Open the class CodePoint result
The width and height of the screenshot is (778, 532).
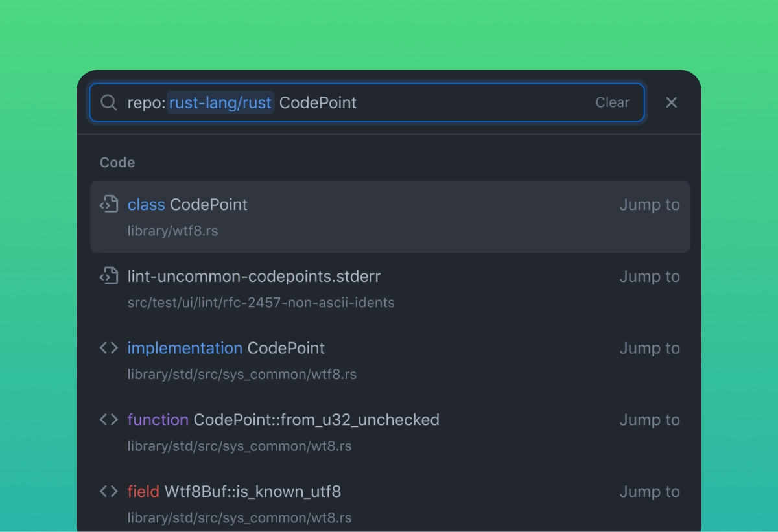390,216
